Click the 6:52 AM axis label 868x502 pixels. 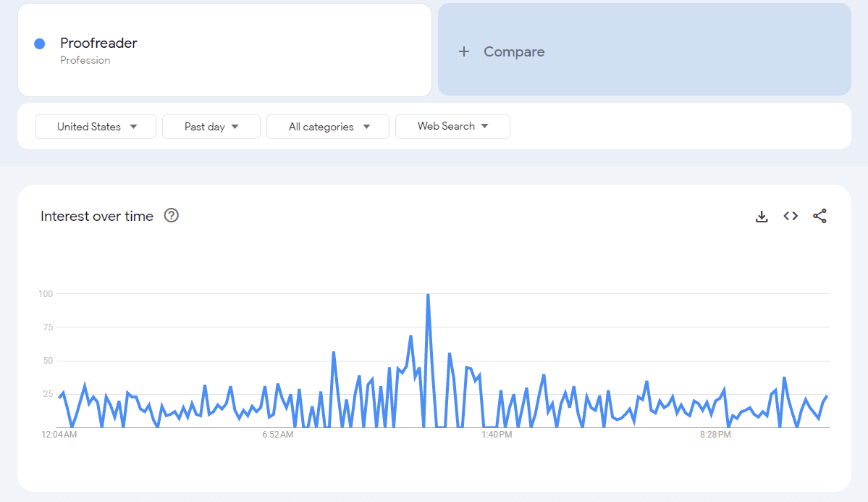[x=277, y=435]
